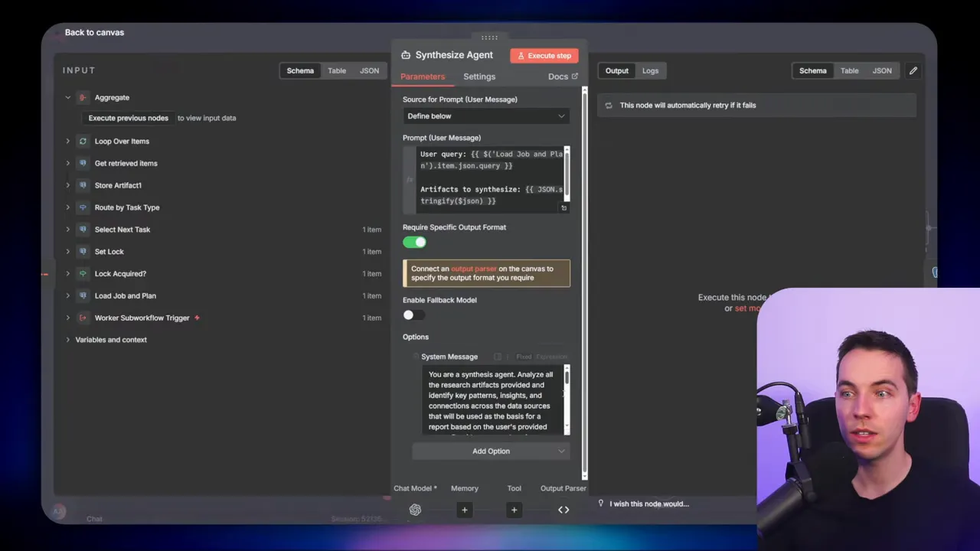Add a Memory sub-node with plus icon
Image resolution: width=980 pixels, height=551 pixels.
pos(464,510)
